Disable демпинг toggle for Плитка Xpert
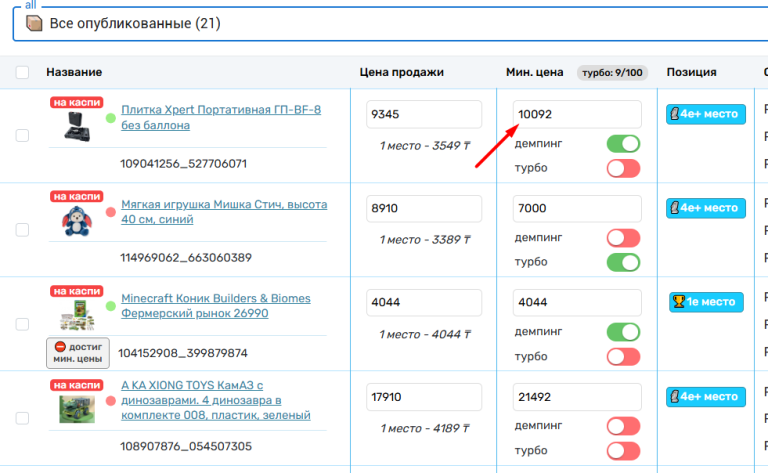The height and width of the screenshot is (473, 768). point(623,144)
